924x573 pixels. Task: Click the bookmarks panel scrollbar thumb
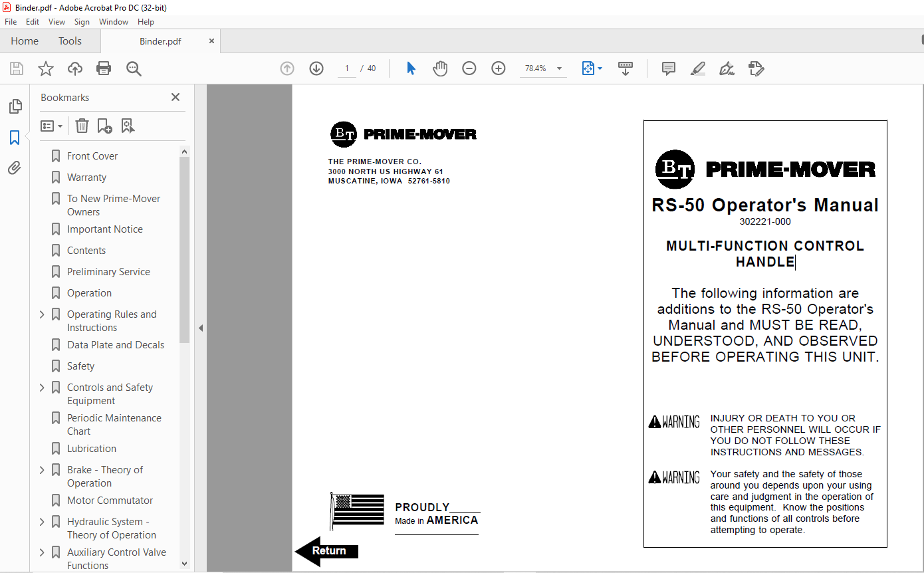[184, 249]
